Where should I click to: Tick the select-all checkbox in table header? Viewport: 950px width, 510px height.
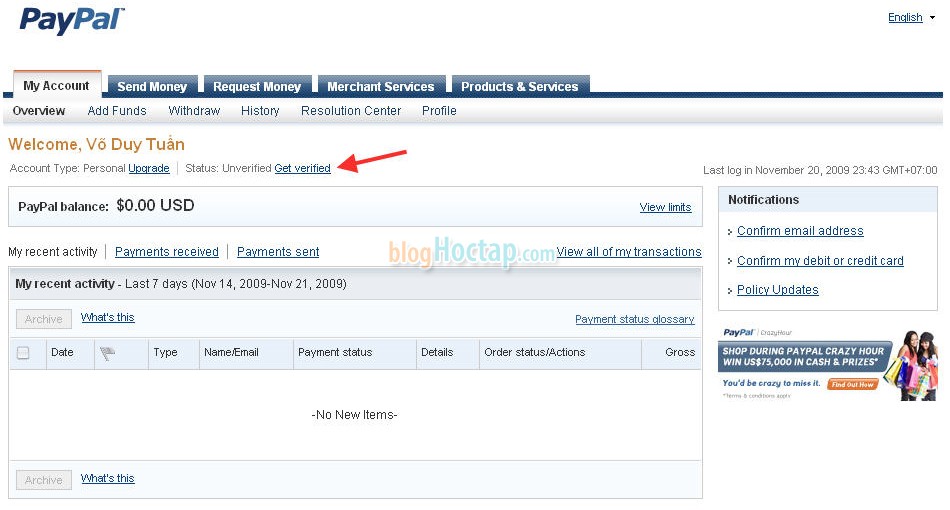coord(23,353)
